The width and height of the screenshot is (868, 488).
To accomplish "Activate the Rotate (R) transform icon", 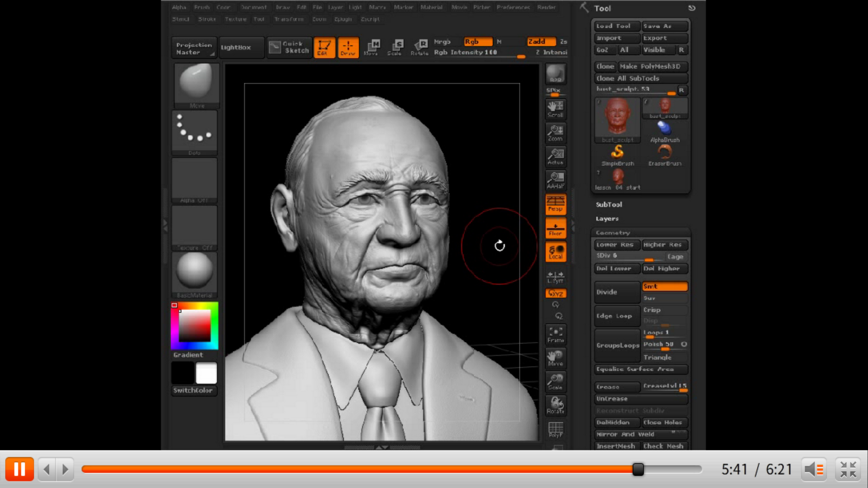I will pos(419,47).
